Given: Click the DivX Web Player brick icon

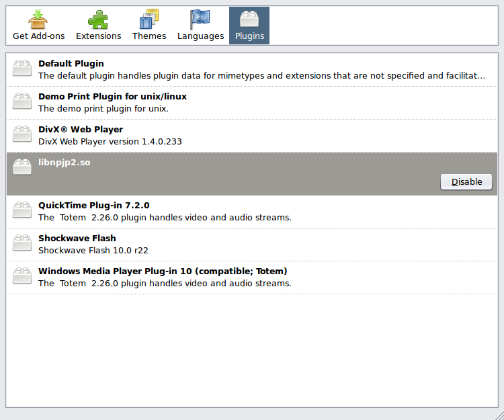Looking at the screenshot, I should click(22, 134).
